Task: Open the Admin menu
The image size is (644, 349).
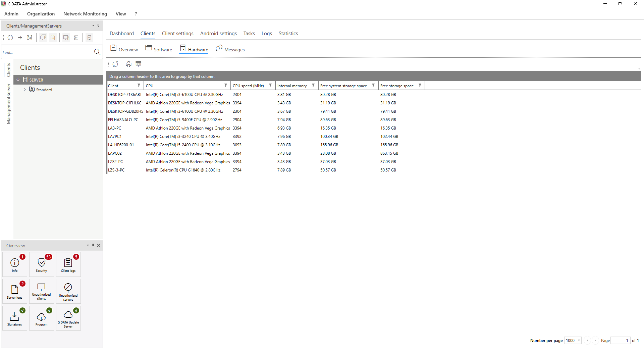Action: click(11, 14)
